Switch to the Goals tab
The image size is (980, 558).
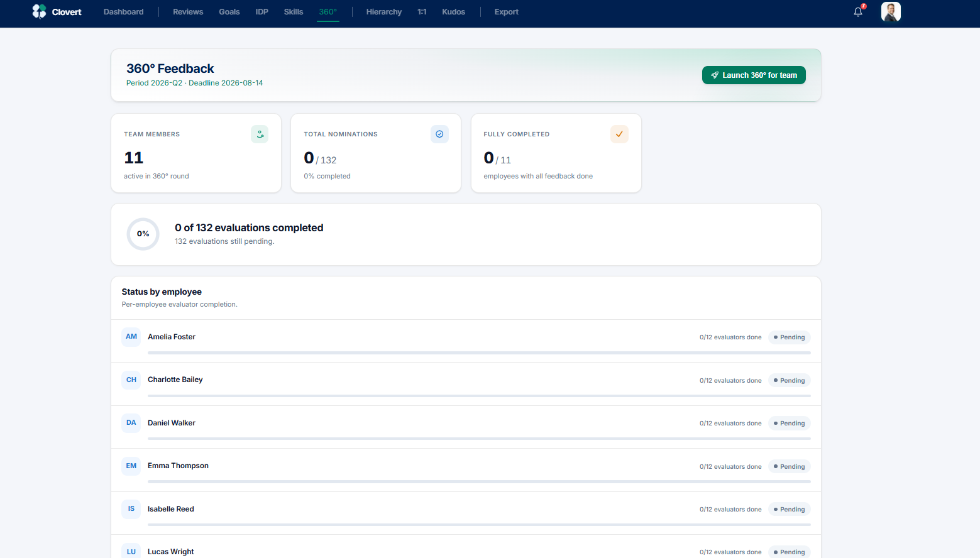tap(229, 12)
